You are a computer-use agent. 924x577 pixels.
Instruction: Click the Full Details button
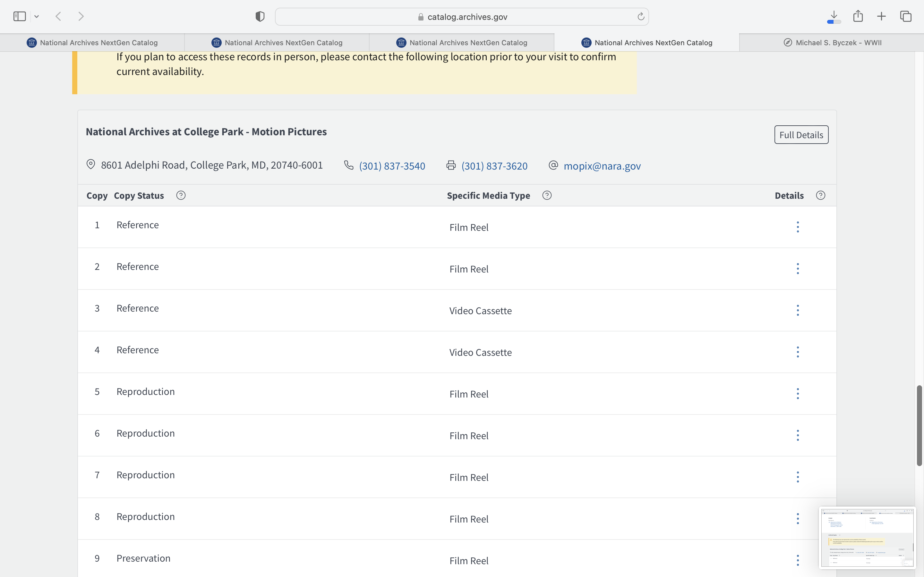pyautogui.click(x=801, y=135)
